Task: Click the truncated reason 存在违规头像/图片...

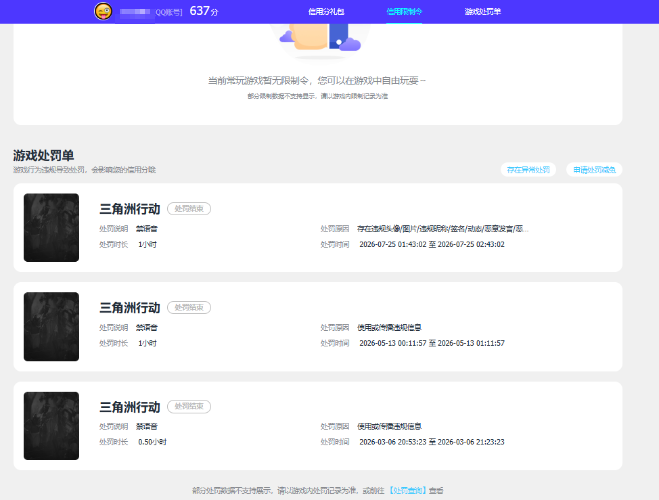Action: 443,229
